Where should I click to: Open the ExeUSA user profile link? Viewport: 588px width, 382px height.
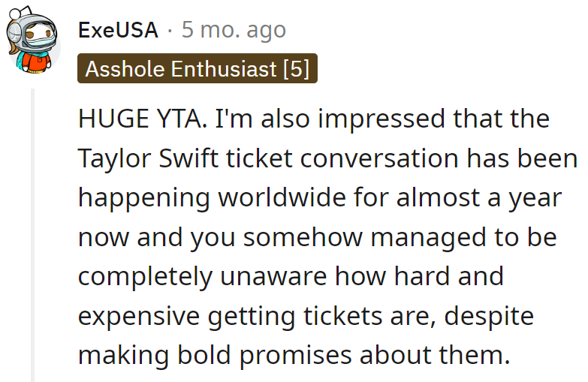click(118, 30)
